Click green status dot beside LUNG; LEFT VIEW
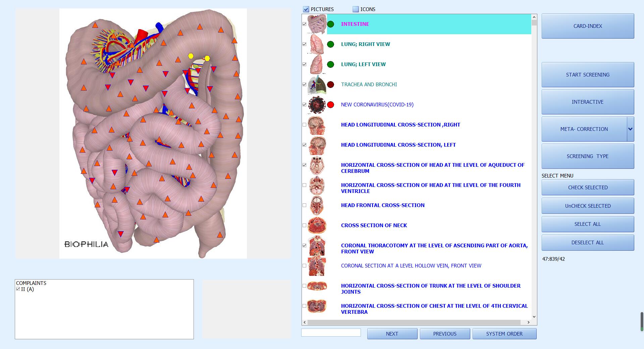 (330, 64)
